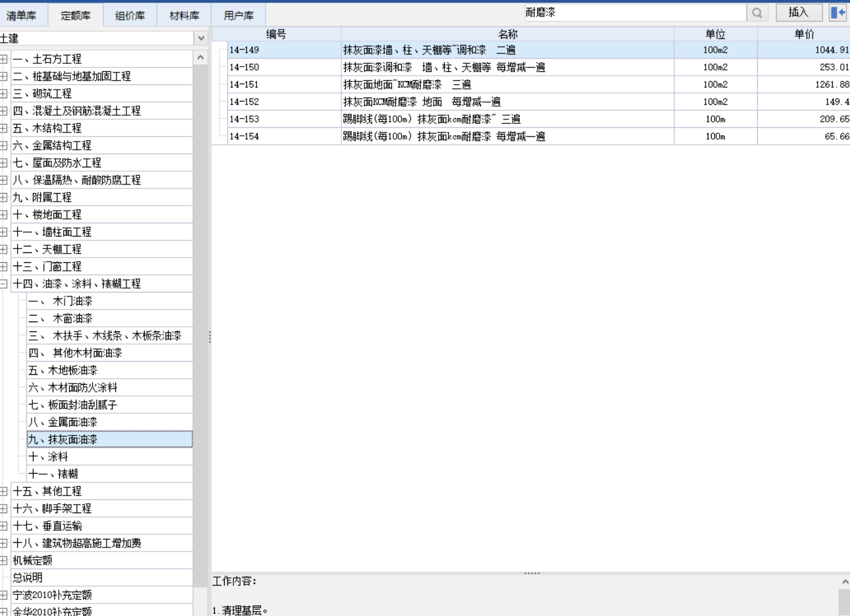Image resolution: width=850 pixels, height=616 pixels.
Task: Expand 宁波2010补充定额 node
Action: click(4, 595)
